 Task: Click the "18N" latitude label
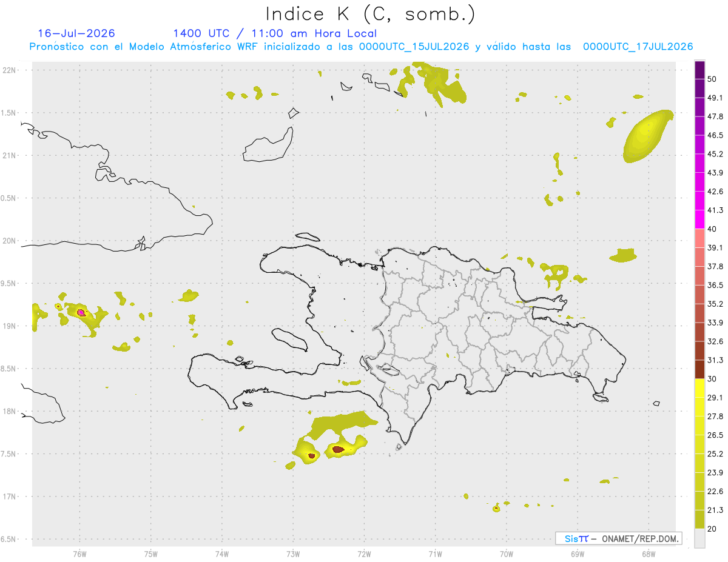click(10, 411)
